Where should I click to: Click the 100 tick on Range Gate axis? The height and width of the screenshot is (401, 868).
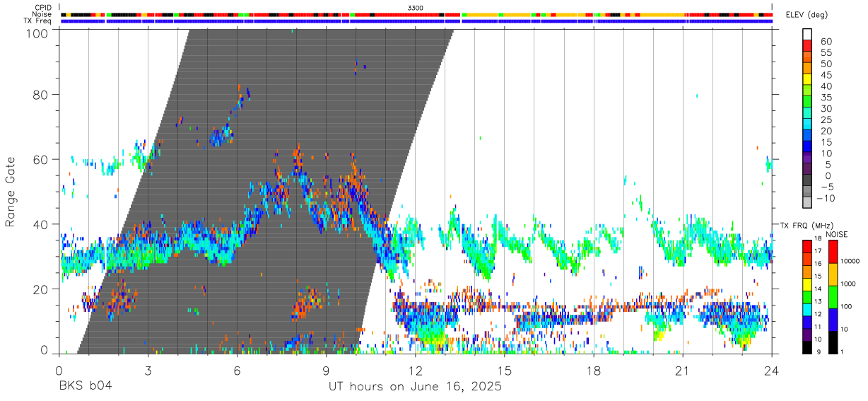pyautogui.click(x=38, y=33)
